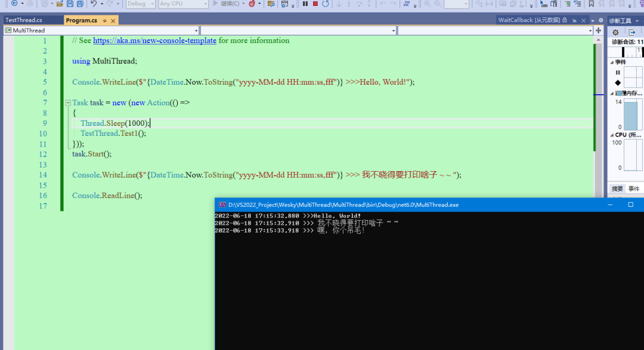This screenshot has height=350, width=644.
Task: Select the 摘要 summary tab
Action: pos(617,188)
